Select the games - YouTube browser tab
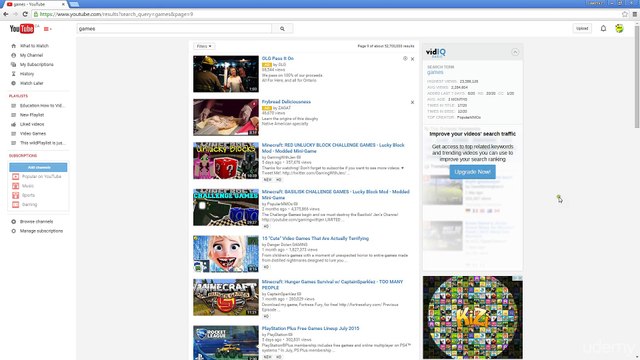Screen dimensions: 640x360 35,4
